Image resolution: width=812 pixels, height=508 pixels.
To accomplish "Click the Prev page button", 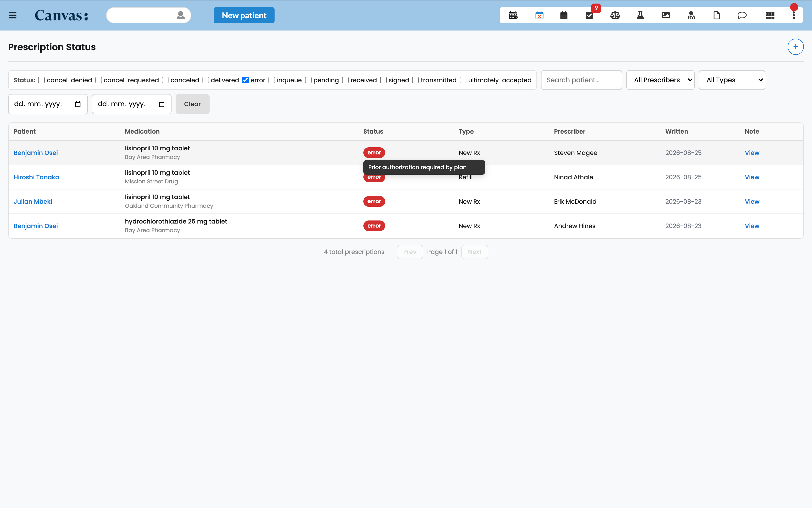I will point(410,252).
